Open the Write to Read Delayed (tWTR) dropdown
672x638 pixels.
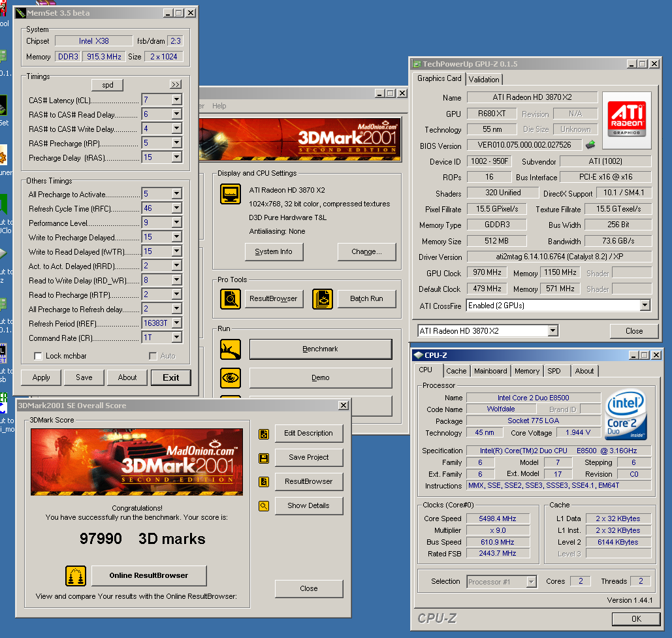click(176, 251)
